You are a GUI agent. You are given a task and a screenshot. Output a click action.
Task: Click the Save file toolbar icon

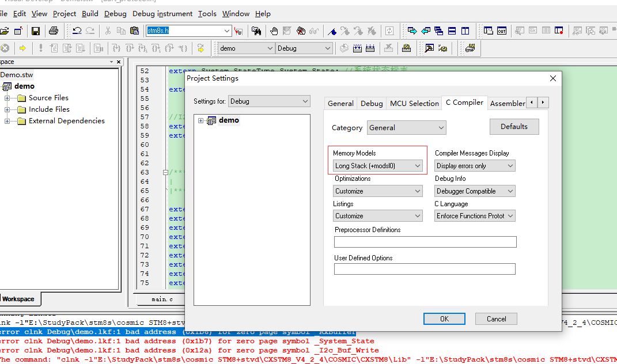pyautogui.click(x=36, y=31)
